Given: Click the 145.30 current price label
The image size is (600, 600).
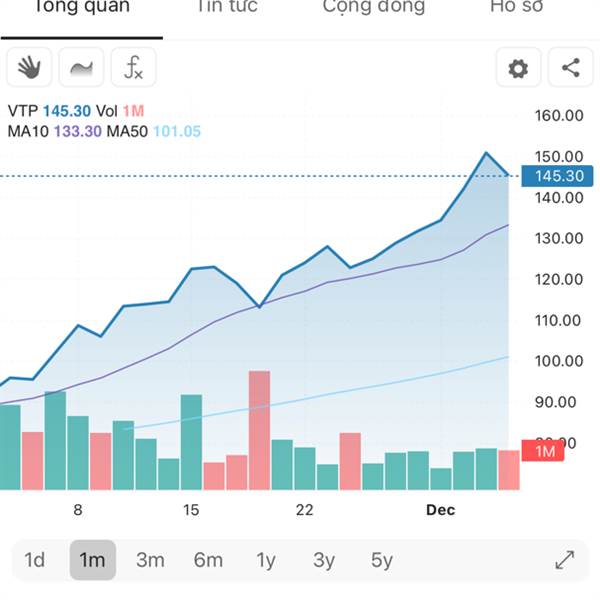Looking at the screenshot, I should [x=557, y=176].
